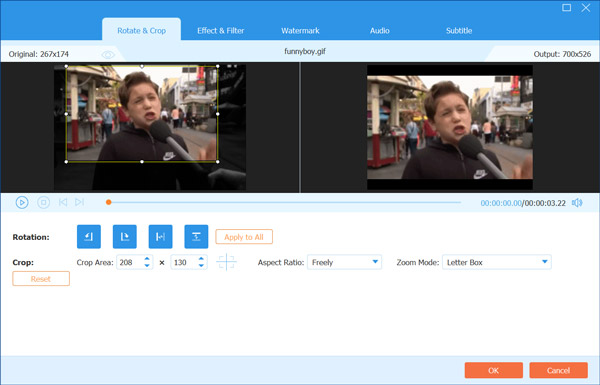Click the top-right crop handle

[218, 66]
